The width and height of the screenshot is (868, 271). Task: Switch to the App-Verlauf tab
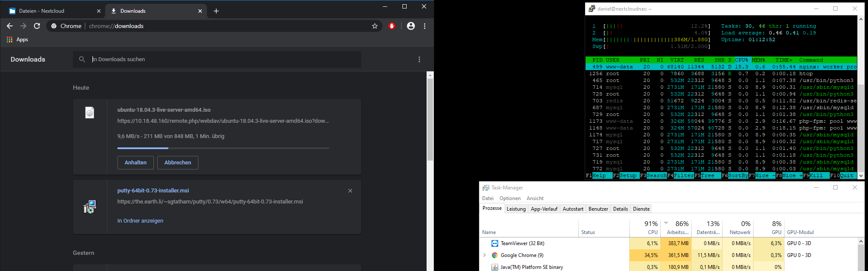click(544, 209)
